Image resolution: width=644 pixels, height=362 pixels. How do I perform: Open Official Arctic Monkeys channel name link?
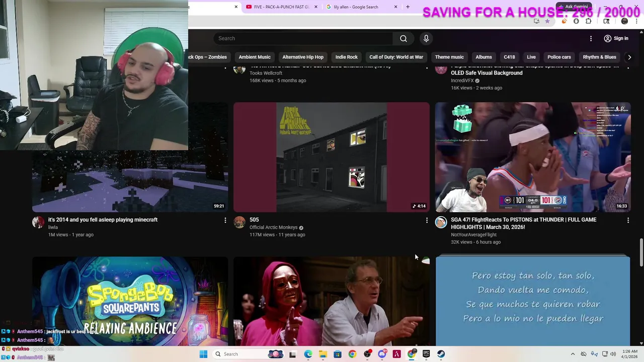tap(273, 227)
